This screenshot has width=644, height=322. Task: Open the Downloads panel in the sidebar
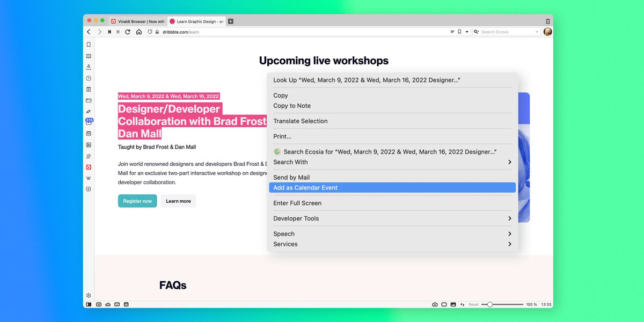tap(89, 67)
